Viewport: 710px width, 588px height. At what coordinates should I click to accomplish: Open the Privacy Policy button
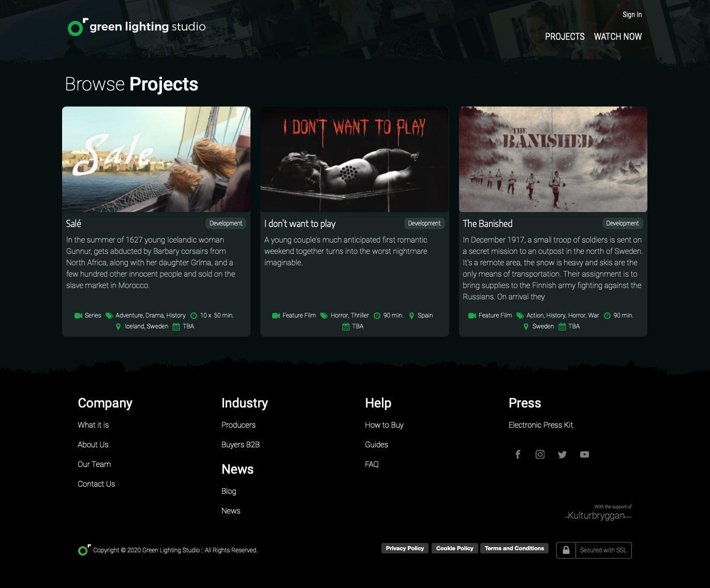click(405, 548)
